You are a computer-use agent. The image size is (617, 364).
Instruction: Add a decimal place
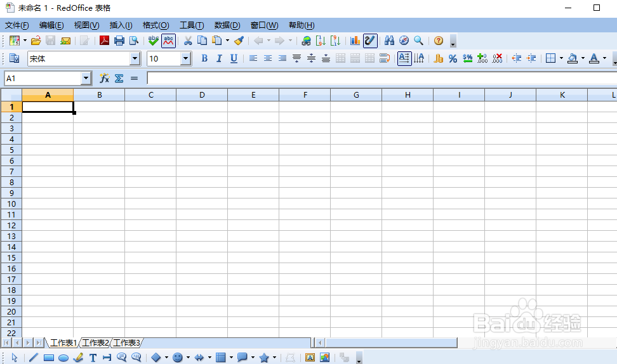pyautogui.click(x=482, y=58)
